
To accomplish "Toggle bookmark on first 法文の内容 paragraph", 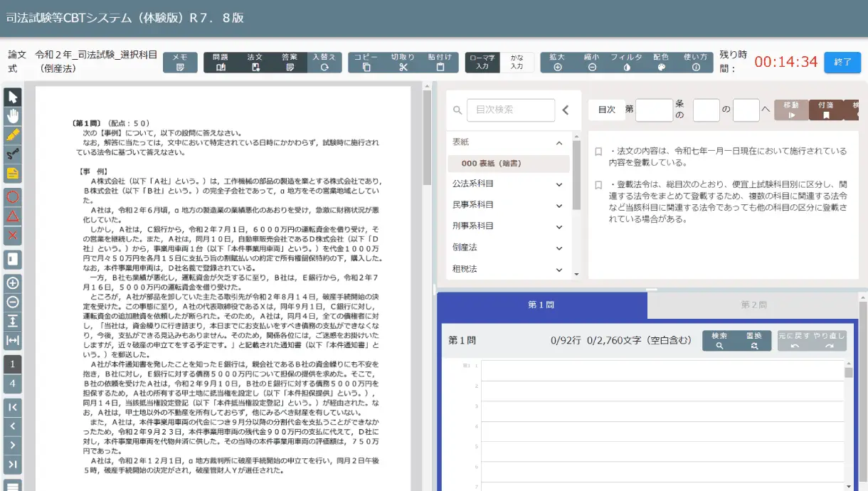I will [x=598, y=152].
